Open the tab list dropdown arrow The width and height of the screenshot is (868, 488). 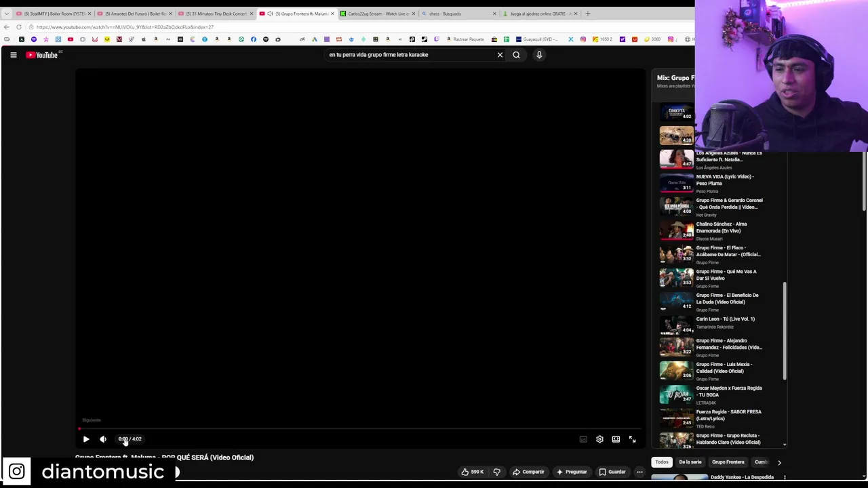pyautogui.click(x=6, y=14)
